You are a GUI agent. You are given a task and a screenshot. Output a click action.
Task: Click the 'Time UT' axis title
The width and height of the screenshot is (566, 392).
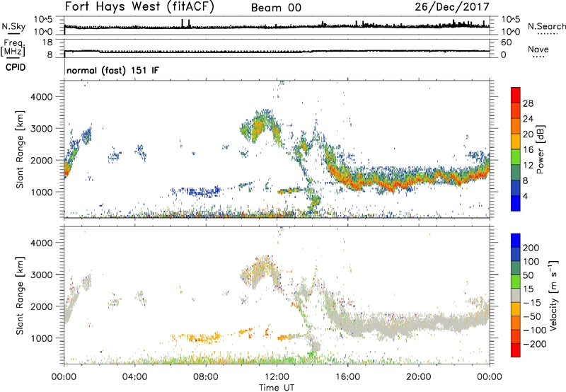277,388
